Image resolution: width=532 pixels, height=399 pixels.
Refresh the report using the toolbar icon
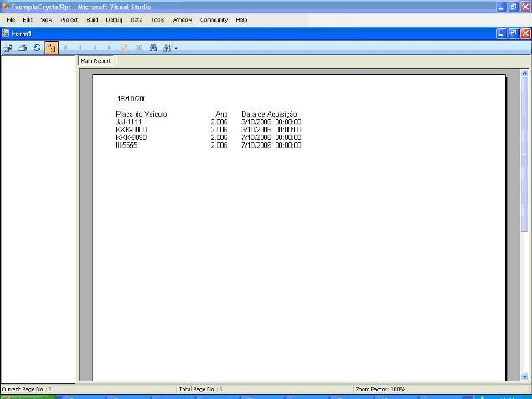tap(37, 48)
